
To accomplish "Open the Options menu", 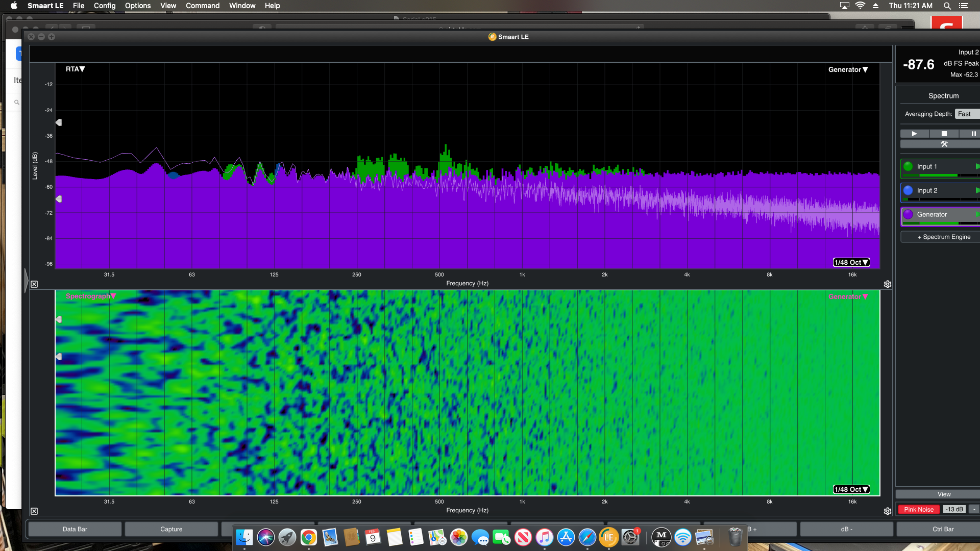I will 138,6.
